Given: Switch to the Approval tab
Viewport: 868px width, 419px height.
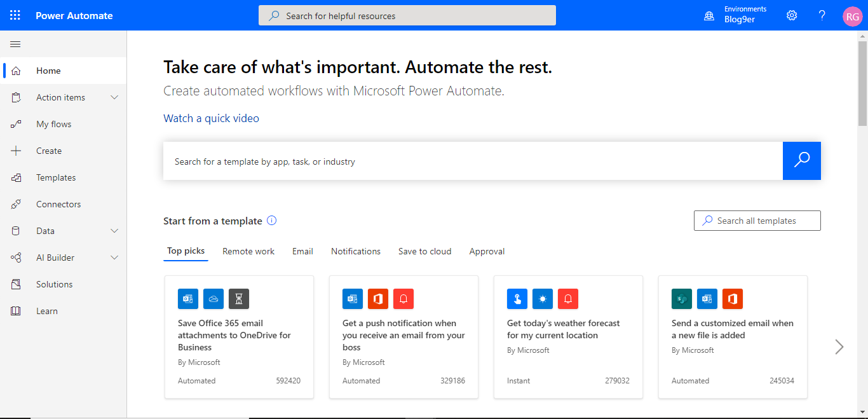Looking at the screenshot, I should [x=487, y=251].
